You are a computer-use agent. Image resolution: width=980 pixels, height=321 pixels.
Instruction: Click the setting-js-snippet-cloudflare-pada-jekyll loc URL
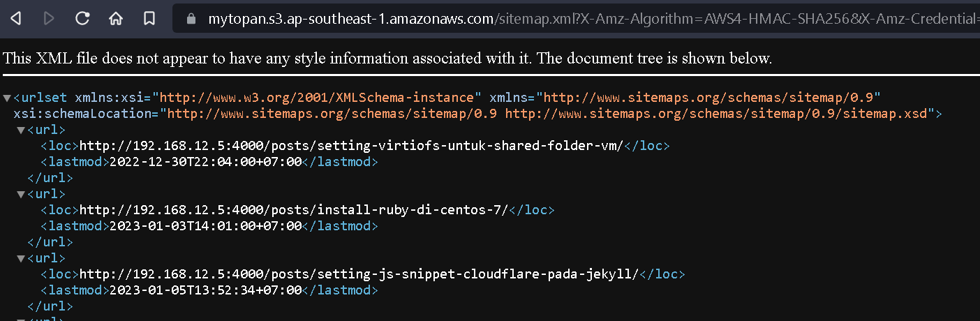tap(359, 274)
